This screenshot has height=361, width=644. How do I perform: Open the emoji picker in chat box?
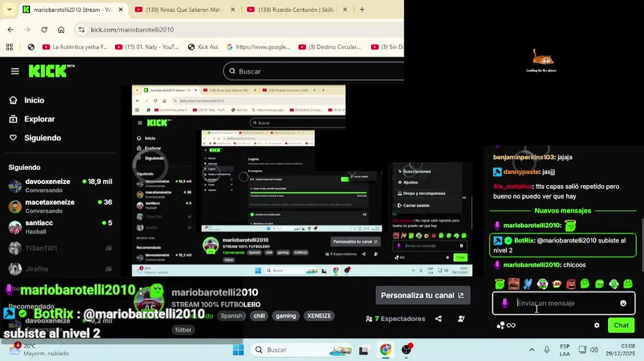pos(623,303)
